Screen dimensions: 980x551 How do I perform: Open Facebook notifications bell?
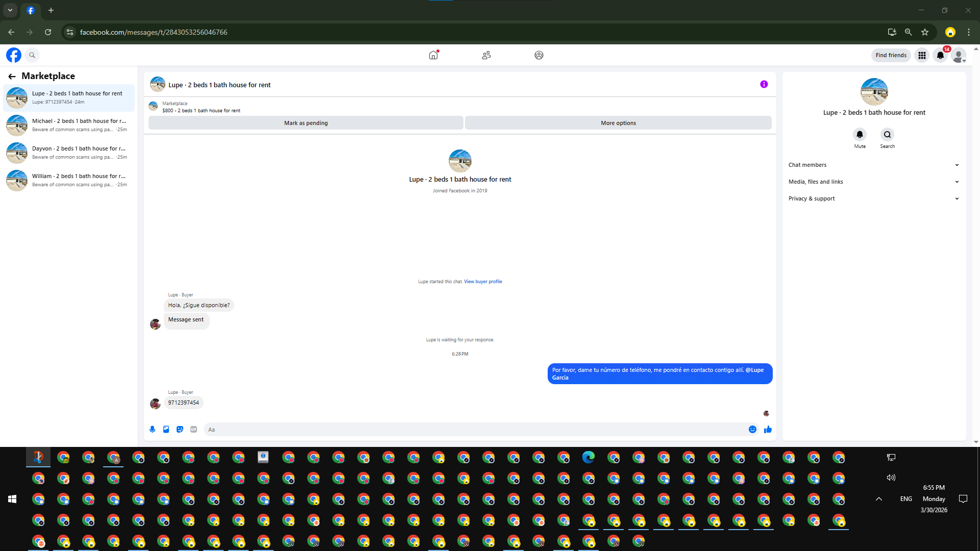click(940, 55)
